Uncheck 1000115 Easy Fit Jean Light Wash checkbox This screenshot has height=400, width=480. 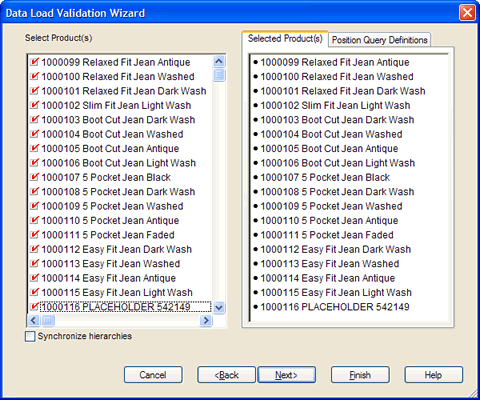pyautogui.click(x=34, y=292)
